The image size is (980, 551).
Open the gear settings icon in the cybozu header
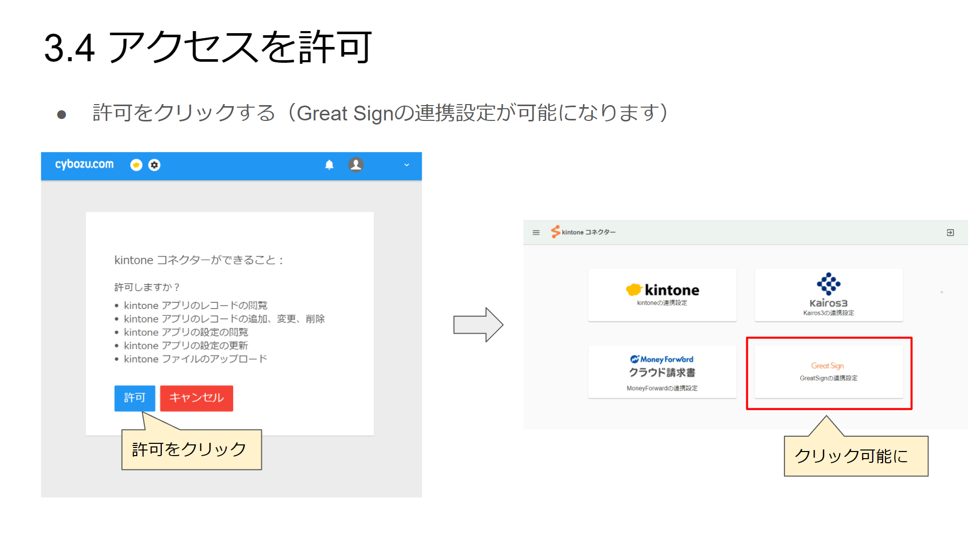[x=154, y=165]
